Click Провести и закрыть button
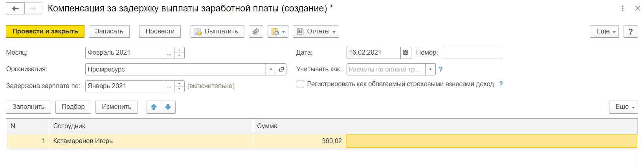 coord(45,31)
